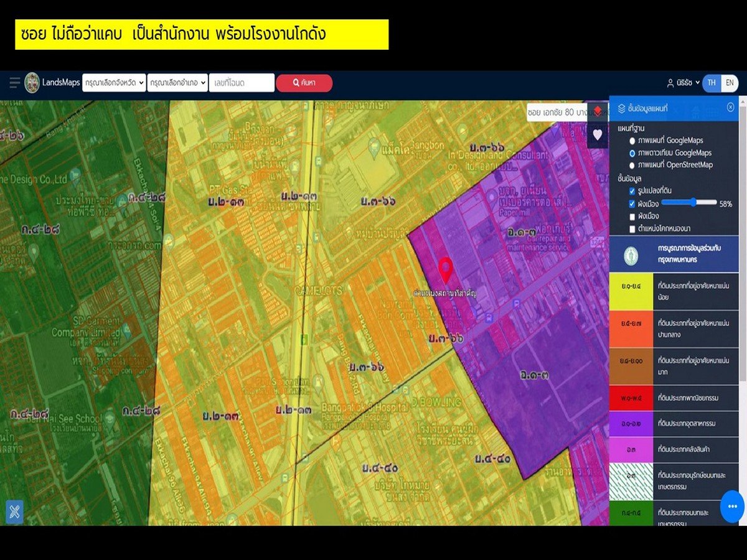Click the user profile icon beside นิธิธัช

pos(670,83)
